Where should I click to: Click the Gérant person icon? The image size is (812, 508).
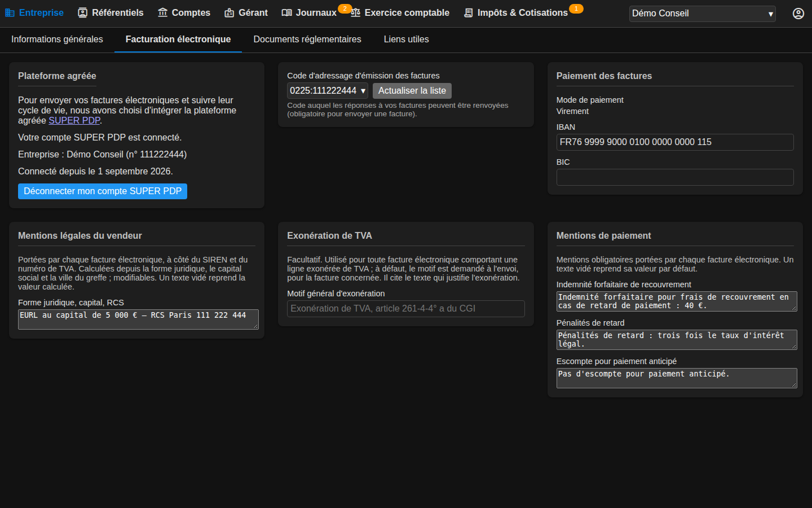229,12
